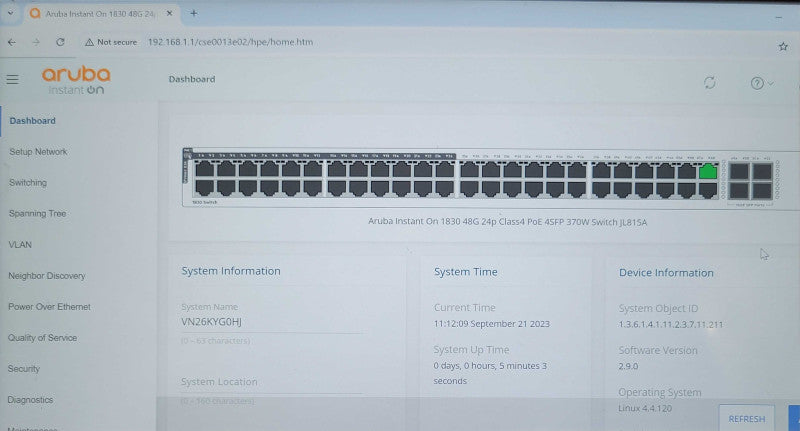This screenshot has width=800, height=431.
Task: Open the tab search dropdown arrow
Action: click(x=10, y=13)
